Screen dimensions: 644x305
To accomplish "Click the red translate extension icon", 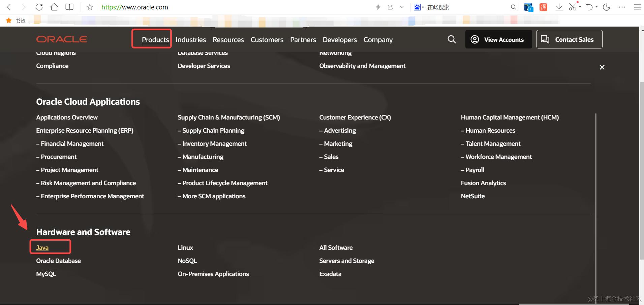I will coord(543,7).
